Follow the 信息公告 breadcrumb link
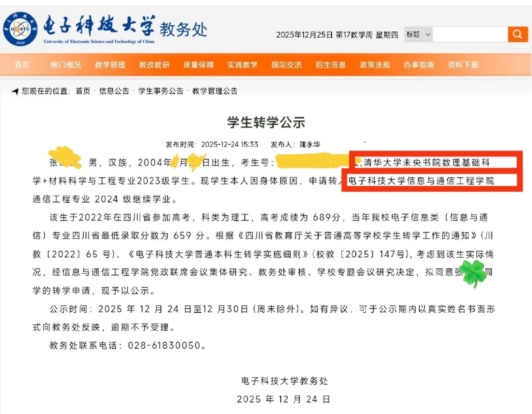This screenshot has height=414, width=532. (114, 91)
